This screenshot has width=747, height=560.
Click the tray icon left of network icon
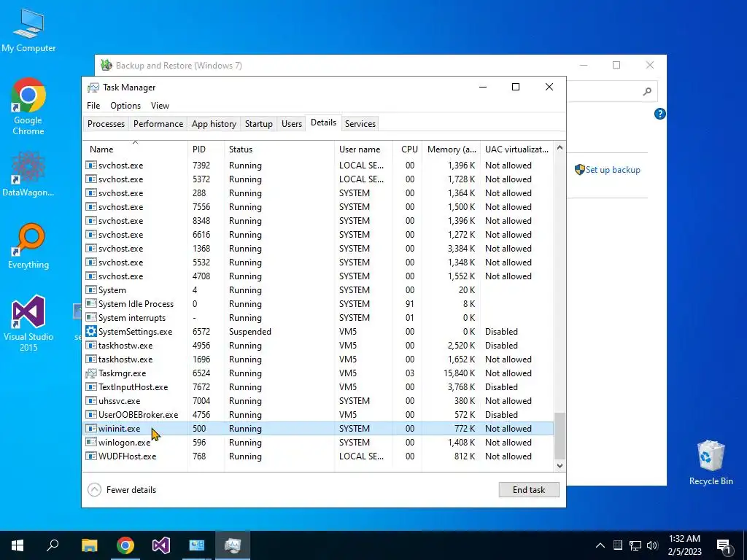pos(617,545)
